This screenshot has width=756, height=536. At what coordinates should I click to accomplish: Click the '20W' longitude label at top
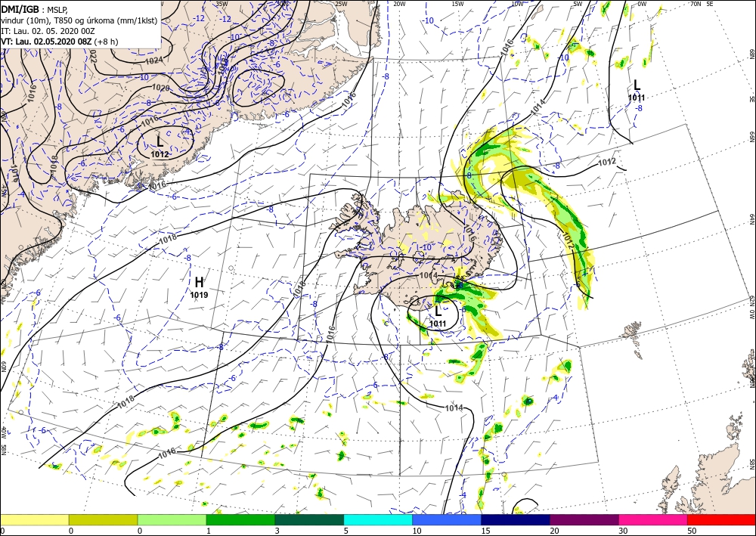tap(398, 4)
